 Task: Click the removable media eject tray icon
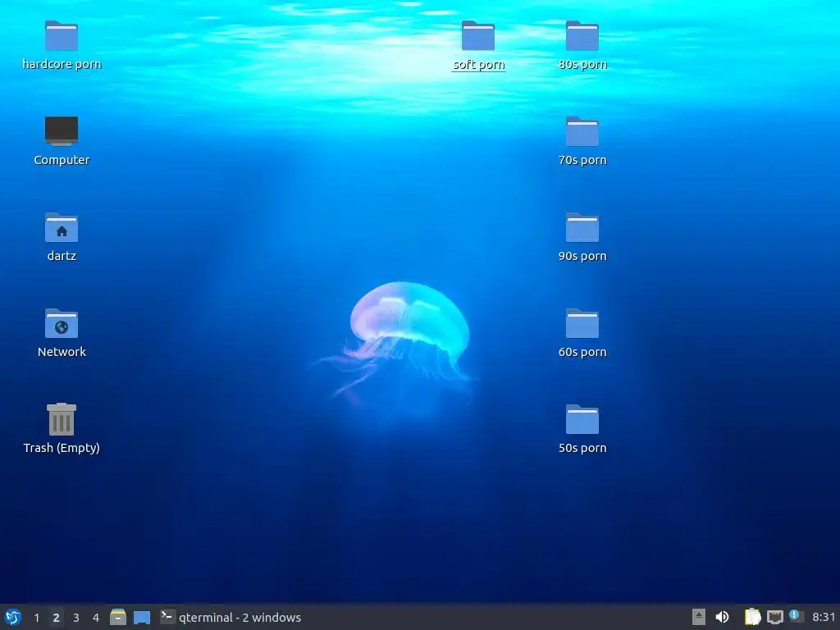699,617
